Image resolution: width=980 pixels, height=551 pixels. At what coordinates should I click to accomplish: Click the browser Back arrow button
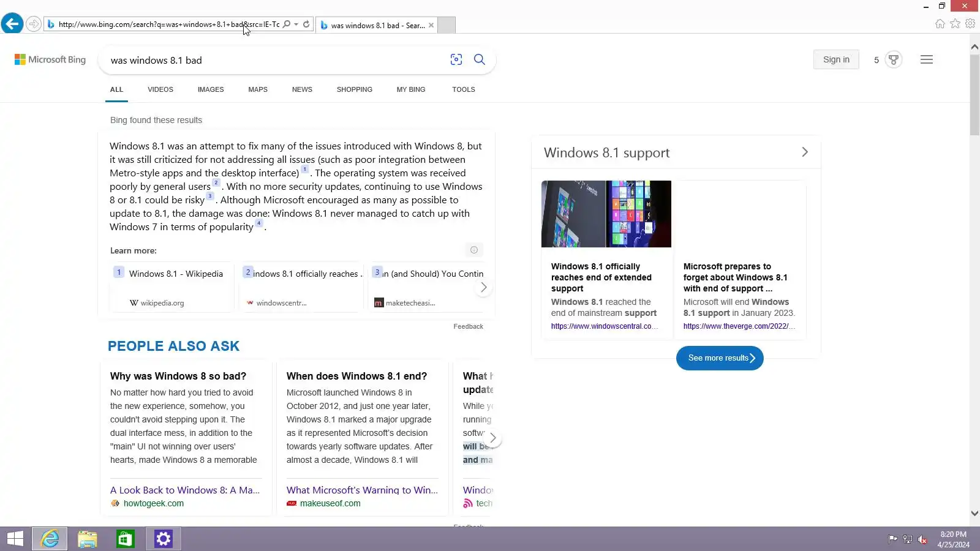pyautogui.click(x=12, y=24)
